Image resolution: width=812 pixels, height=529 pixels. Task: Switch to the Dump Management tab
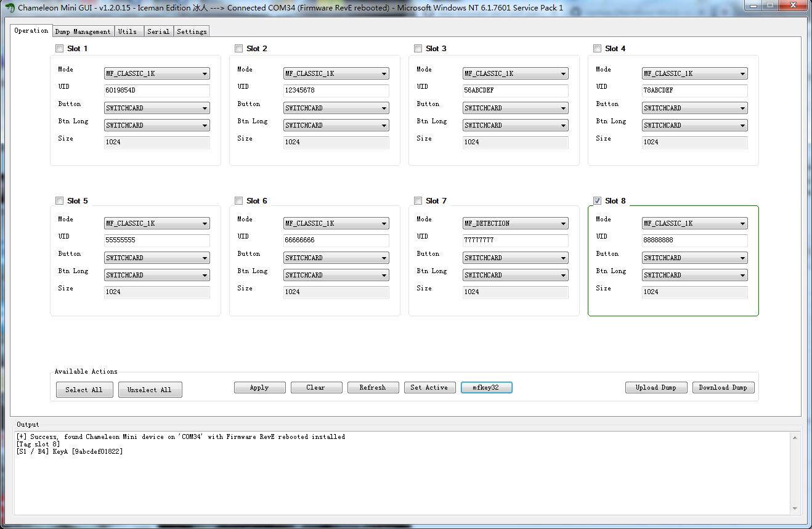coord(83,31)
